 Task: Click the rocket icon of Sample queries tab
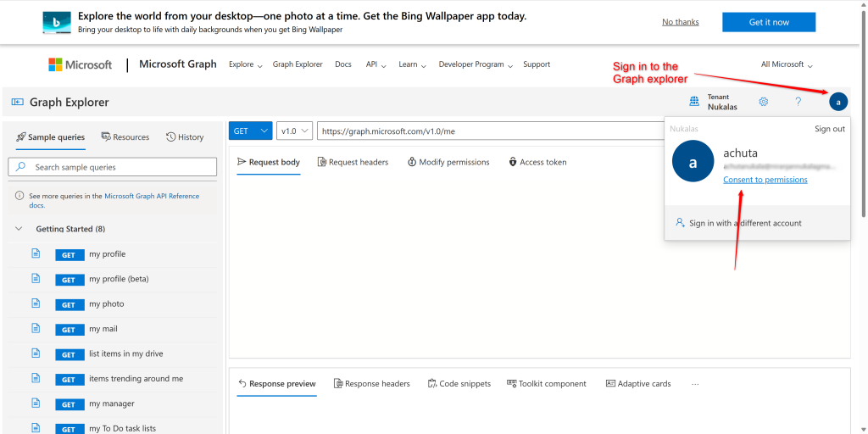click(21, 136)
